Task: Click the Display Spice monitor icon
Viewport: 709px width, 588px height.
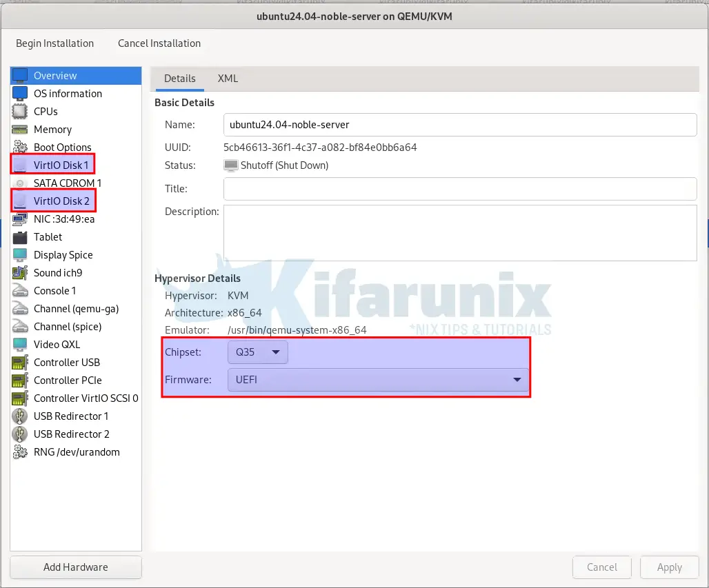Action: [20, 255]
